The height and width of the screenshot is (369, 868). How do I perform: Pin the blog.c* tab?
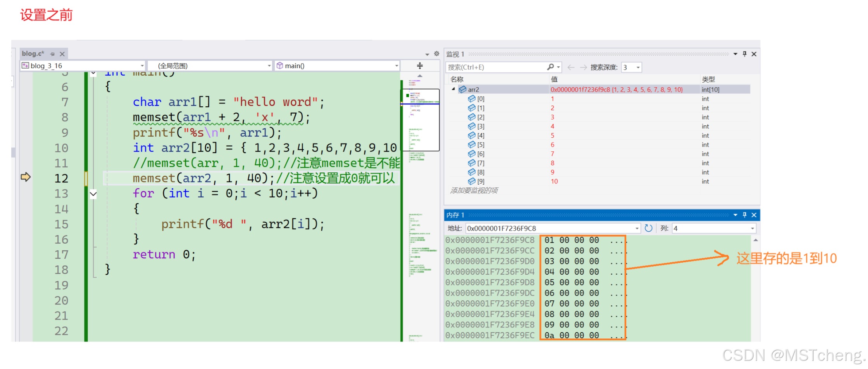pyautogui.click(x=52, y=54)
